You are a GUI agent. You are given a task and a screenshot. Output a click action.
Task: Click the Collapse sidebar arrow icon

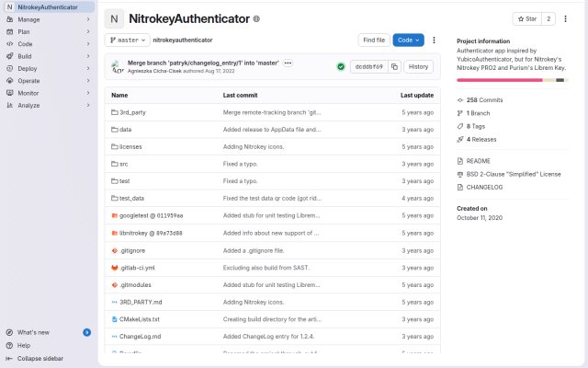click(x=10, y=359)
